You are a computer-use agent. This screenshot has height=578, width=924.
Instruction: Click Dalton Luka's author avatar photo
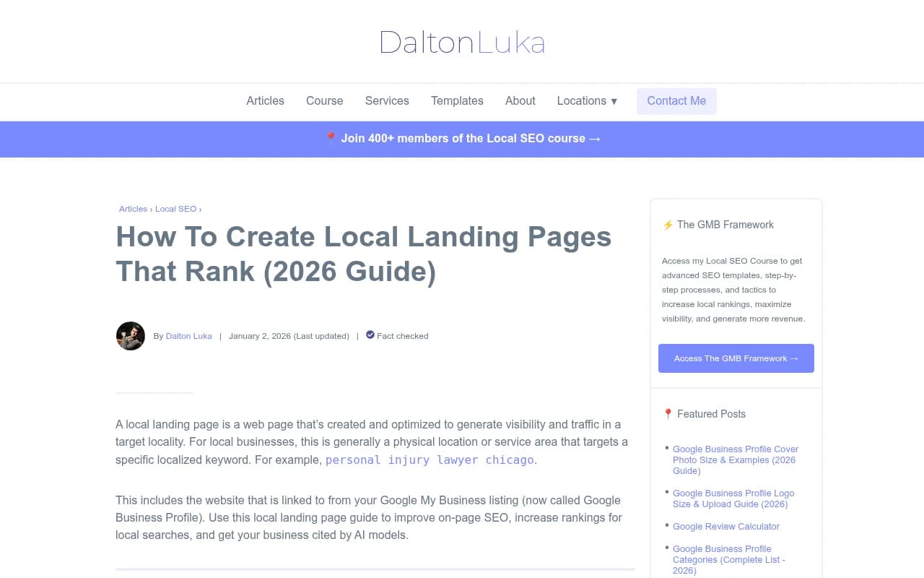pos(131,336)
